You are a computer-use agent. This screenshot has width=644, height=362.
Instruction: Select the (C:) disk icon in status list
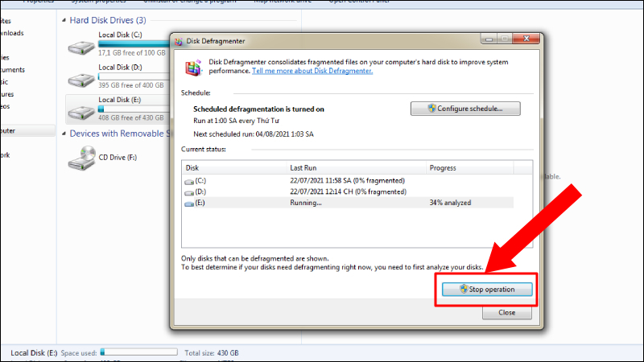pos(189,182)
